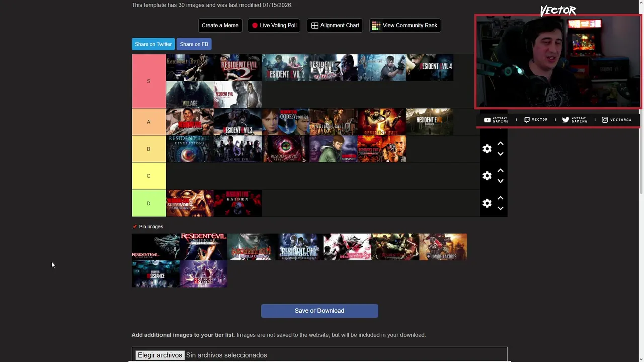Screen dimensions: 644x362
Task: Click the red dot on Live Voting Poll
Action: coord(255,26)
